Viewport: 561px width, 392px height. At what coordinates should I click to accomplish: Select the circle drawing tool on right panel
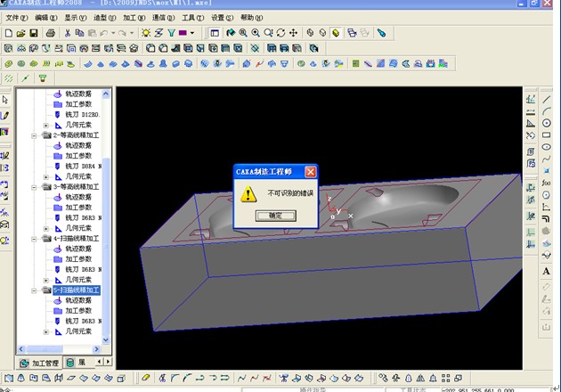coord(547,123)
